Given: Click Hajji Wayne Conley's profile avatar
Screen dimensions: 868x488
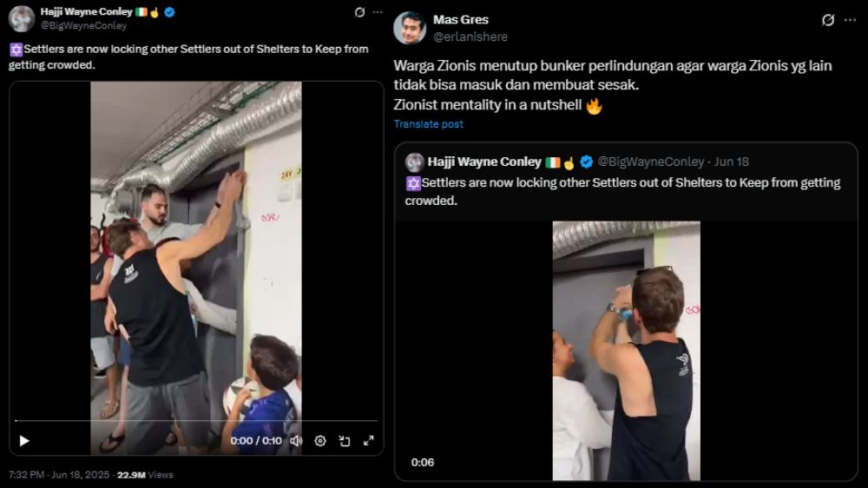Looking at the screenshot, I should pyautogui.click(x=21, y=18).
